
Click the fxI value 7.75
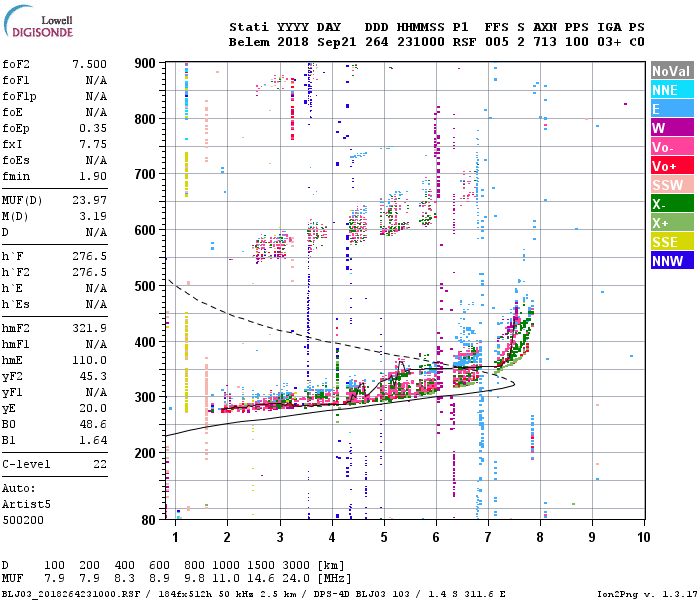pos(93,144)
